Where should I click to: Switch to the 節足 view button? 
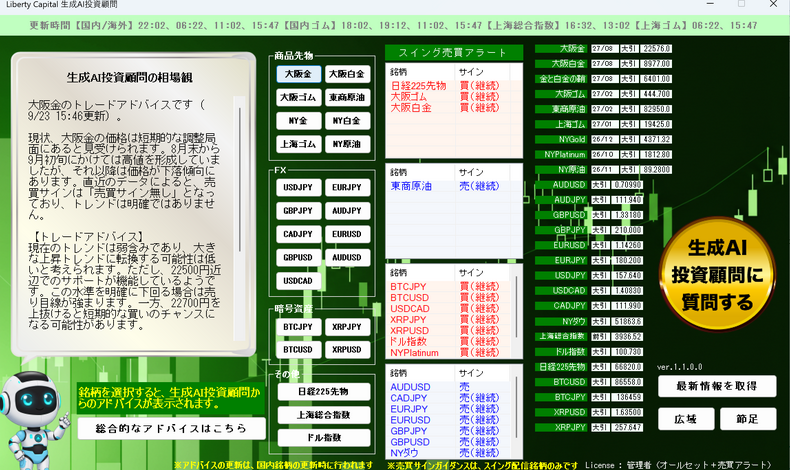coord(748,419)
